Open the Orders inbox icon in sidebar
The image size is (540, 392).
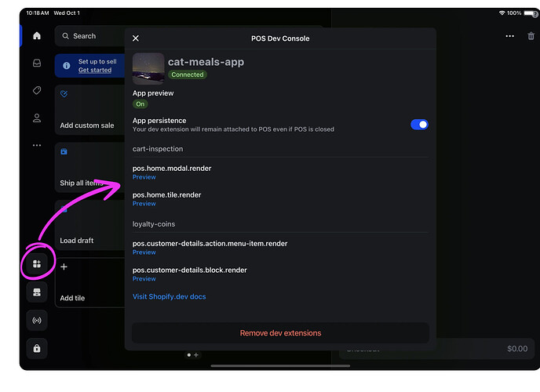37,63
